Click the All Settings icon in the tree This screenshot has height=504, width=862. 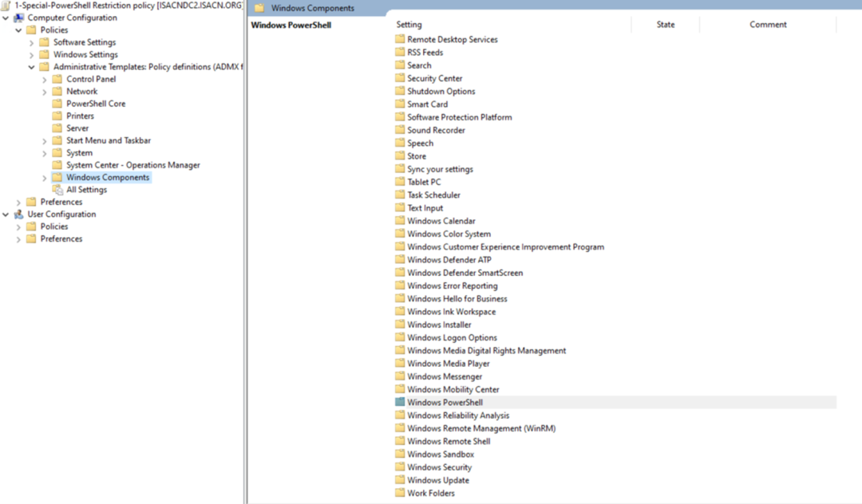(57, 190)
